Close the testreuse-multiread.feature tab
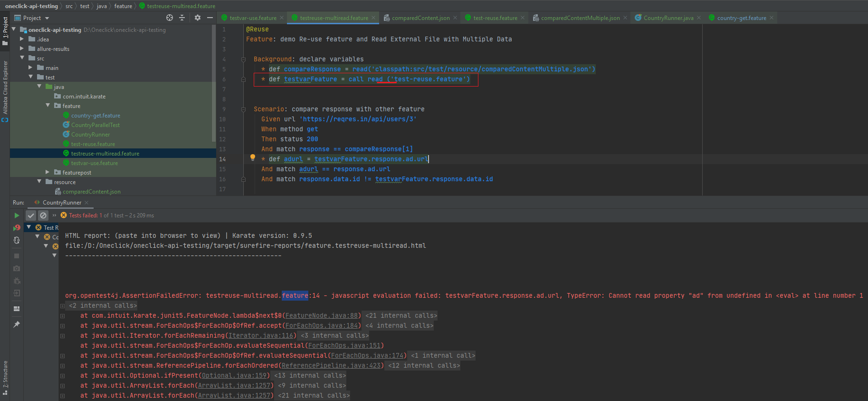868x401 pixels. [x=373, y=18]
